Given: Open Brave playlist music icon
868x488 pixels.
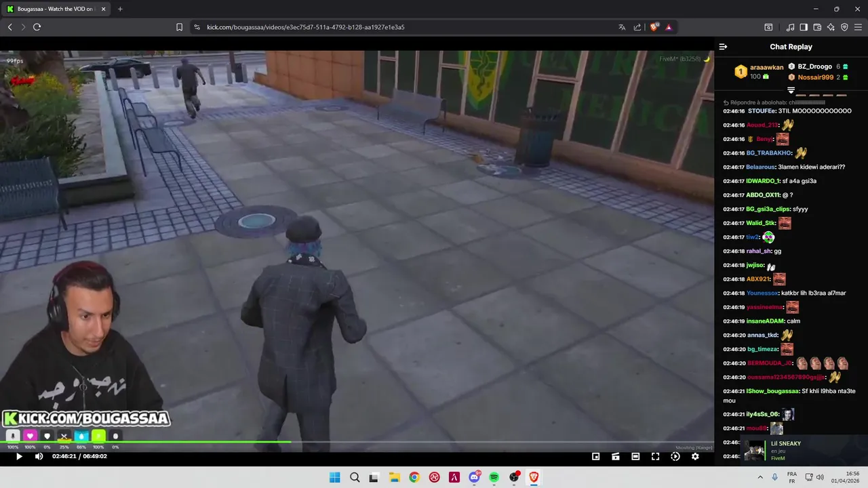Looking at the screenshot, I should pyautogui.click(x=790, y=27).
